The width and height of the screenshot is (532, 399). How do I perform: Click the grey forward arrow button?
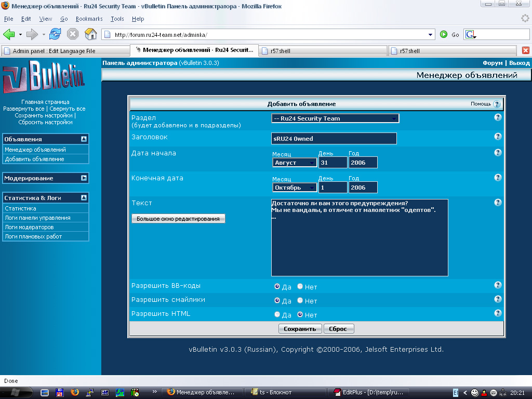32,34
